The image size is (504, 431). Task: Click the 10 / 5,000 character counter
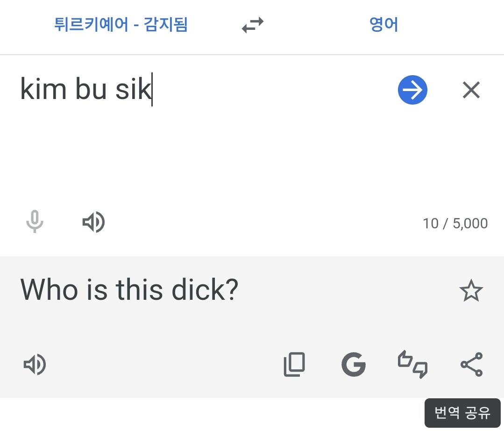(x=455, y=224)
